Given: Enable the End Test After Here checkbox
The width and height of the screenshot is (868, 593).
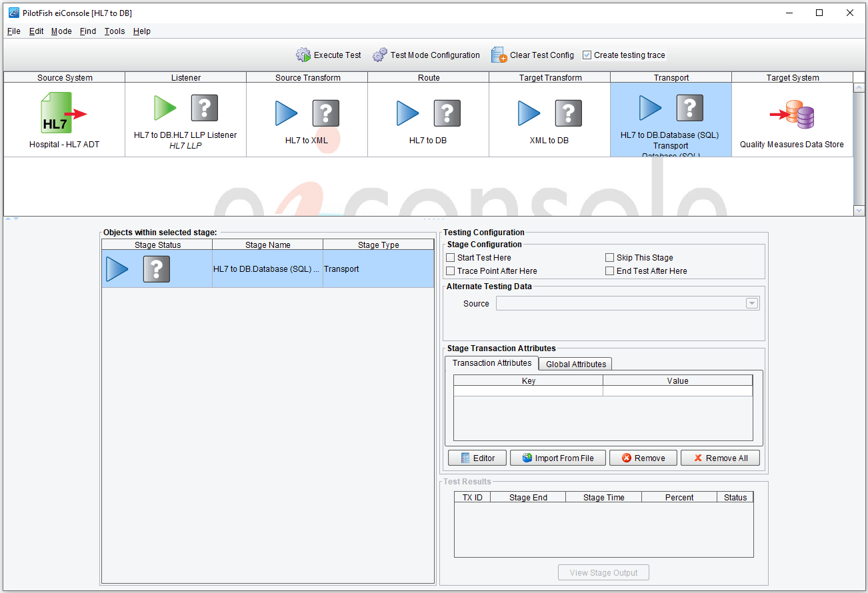Looking at the screenshot, I should (610, 271).
